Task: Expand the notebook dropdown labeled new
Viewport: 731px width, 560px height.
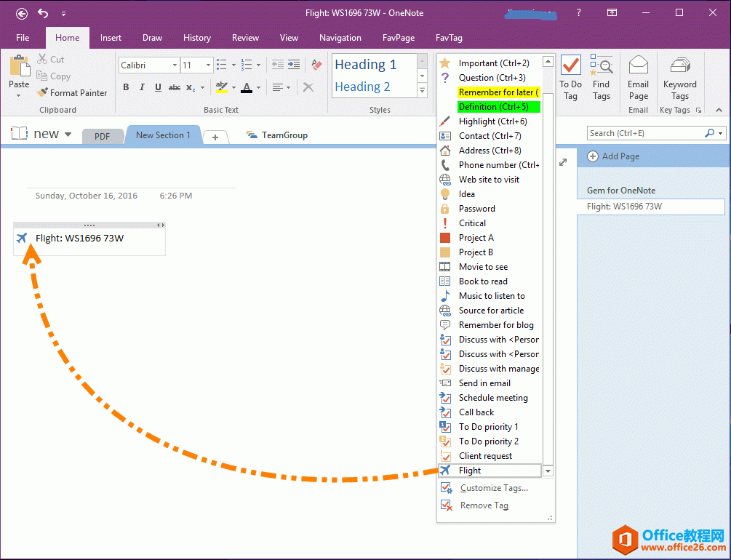Action: pos(66,133)
